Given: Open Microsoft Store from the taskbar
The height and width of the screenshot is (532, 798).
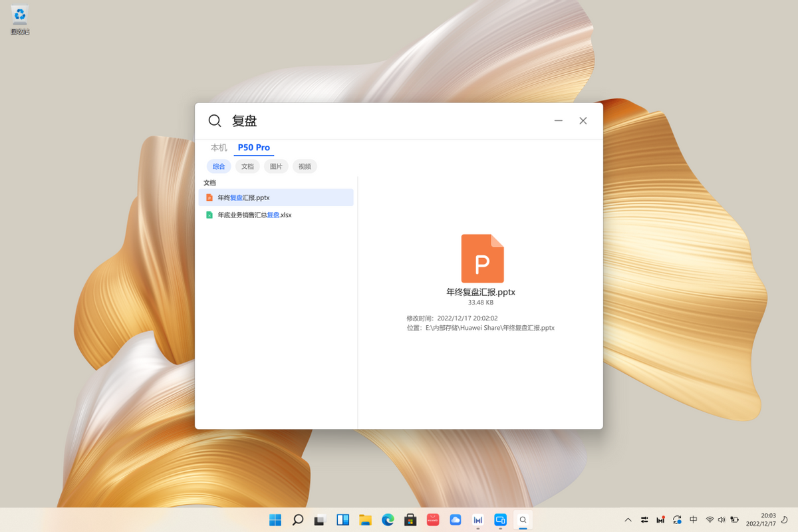Looking at the screenshot, I should [x=410, y=520].
